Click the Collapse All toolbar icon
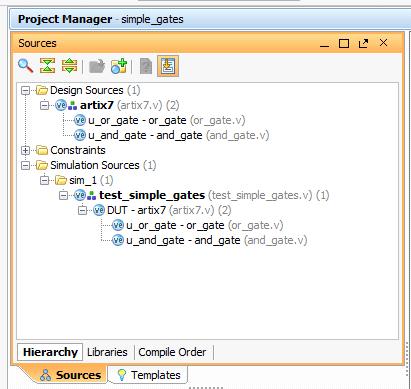 click(x=48, y=66)
